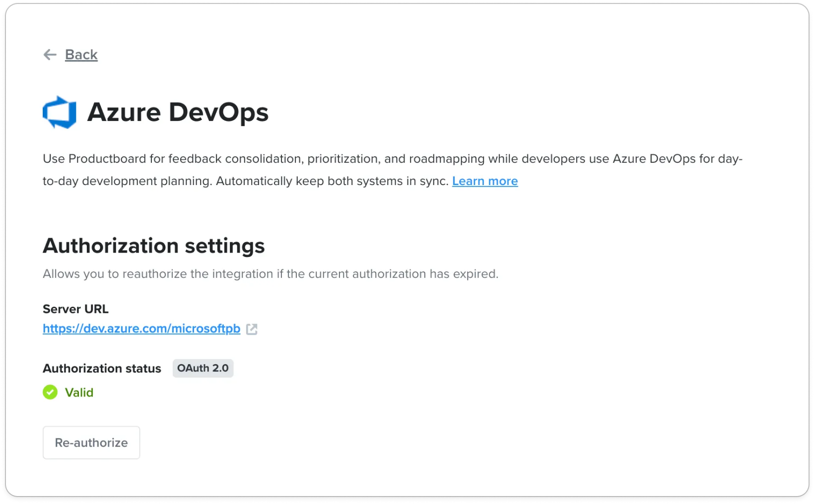Click the Azure DevOps title text
The width and height of the screenshot is (815, 504).
[178, 112]
